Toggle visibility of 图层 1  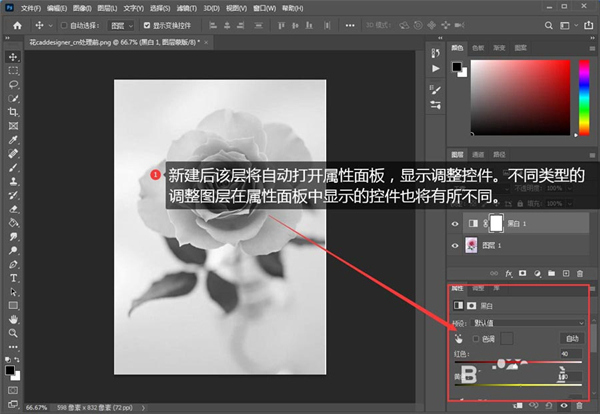(x=456, y=245)
